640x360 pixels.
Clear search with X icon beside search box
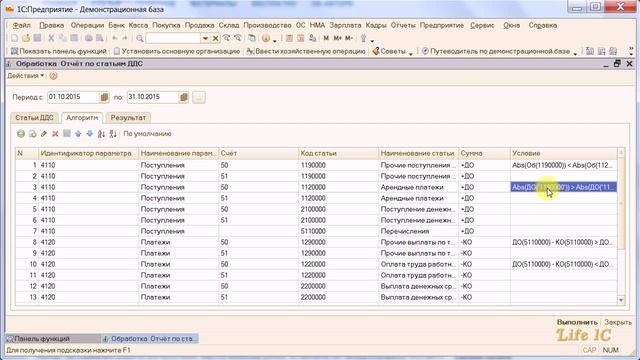[216, 38]
